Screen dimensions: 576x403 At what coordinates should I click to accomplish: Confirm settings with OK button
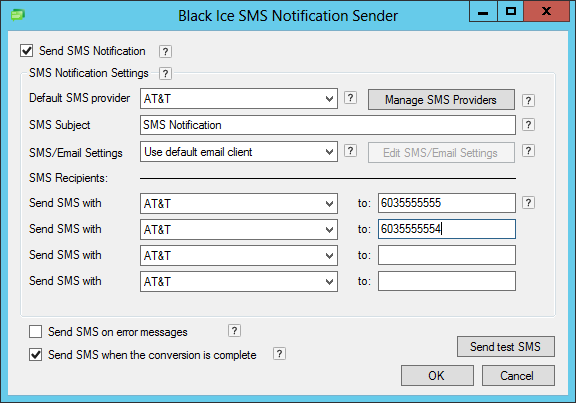point(437,375)
